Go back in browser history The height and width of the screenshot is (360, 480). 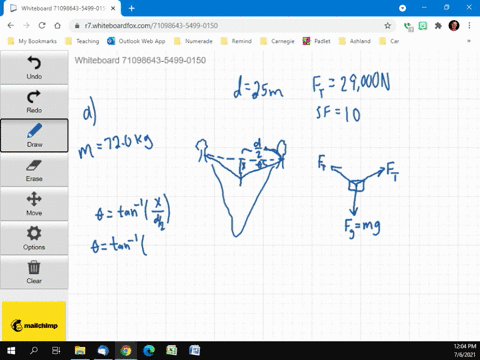(x=11, y=26)
